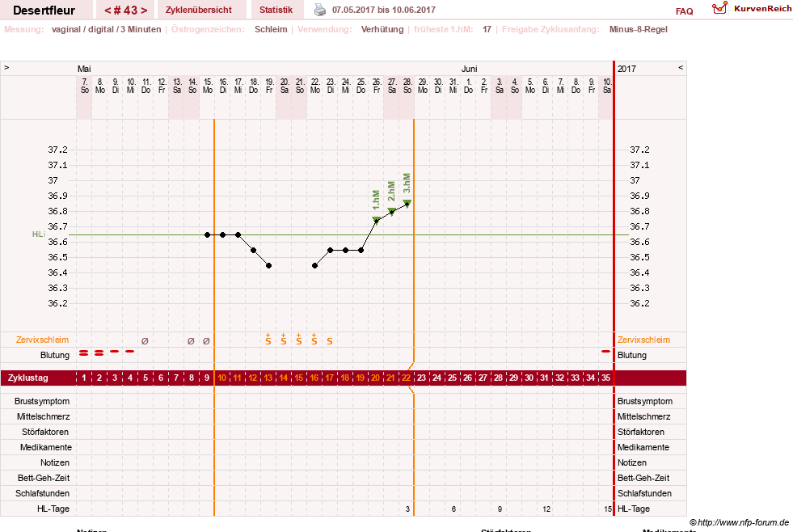Click the left Schlafstunden row label
This screenshot has width=793, height=532.
click(43, 493)
